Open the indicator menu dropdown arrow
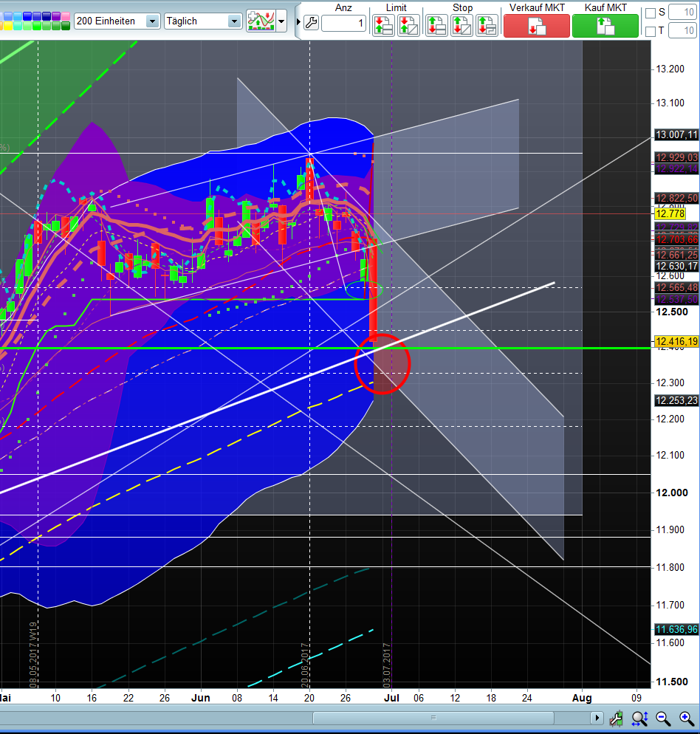This screenshot has height=734, width=700. point(281,21)
